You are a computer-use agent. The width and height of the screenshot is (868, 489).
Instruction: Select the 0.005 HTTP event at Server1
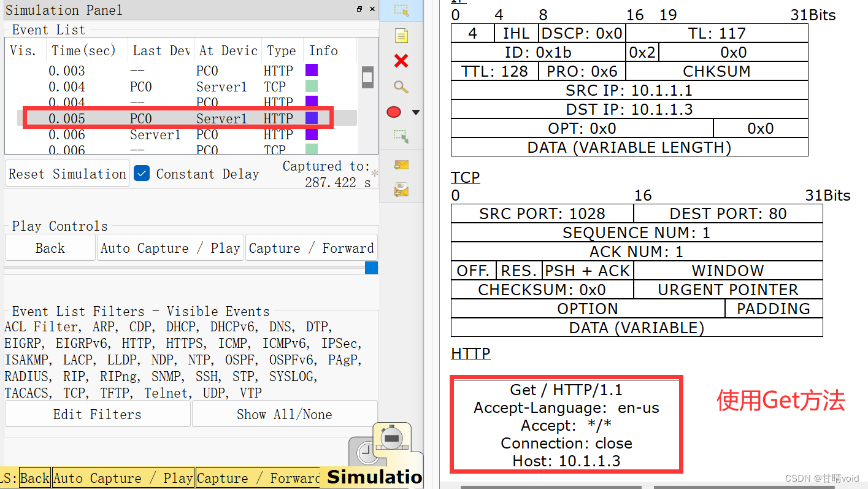pos(181,118)
